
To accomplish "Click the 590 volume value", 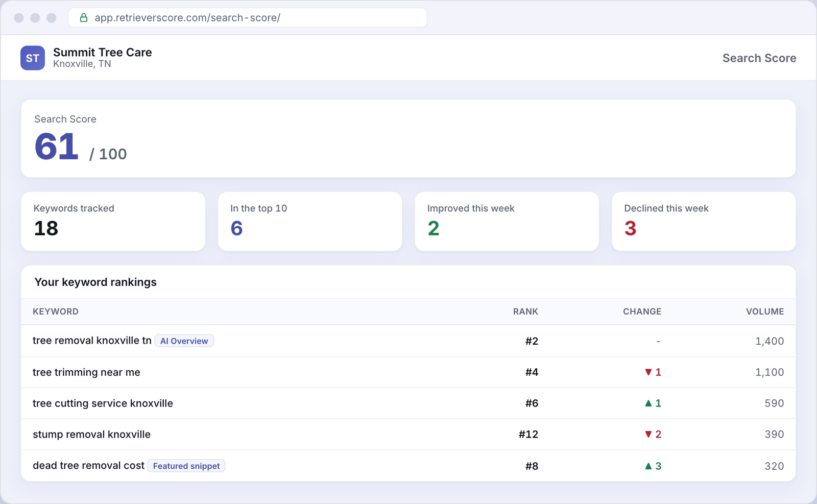I will point(774,403).
